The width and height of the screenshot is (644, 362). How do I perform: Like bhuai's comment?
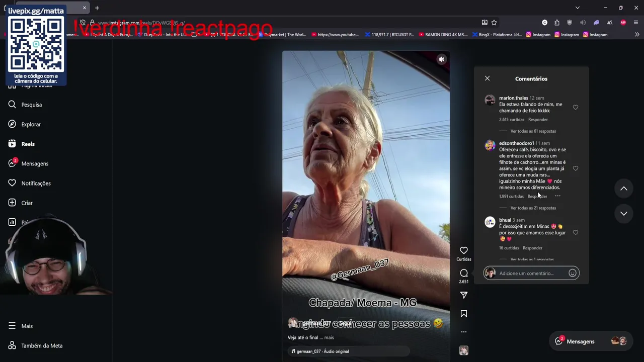pos(576,233)
